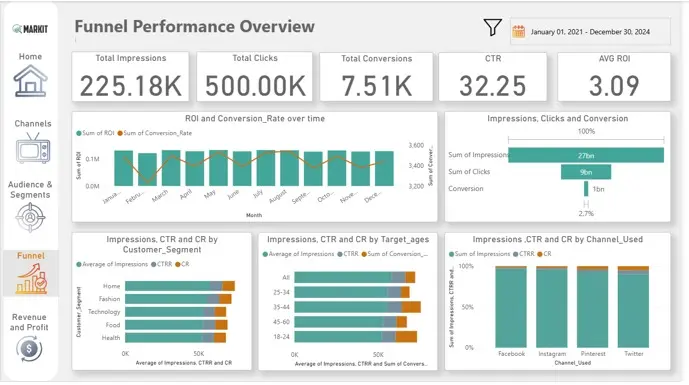Select the 25-34 age group bar
This screenshot has height=385, width=689.
pos(352,292)
